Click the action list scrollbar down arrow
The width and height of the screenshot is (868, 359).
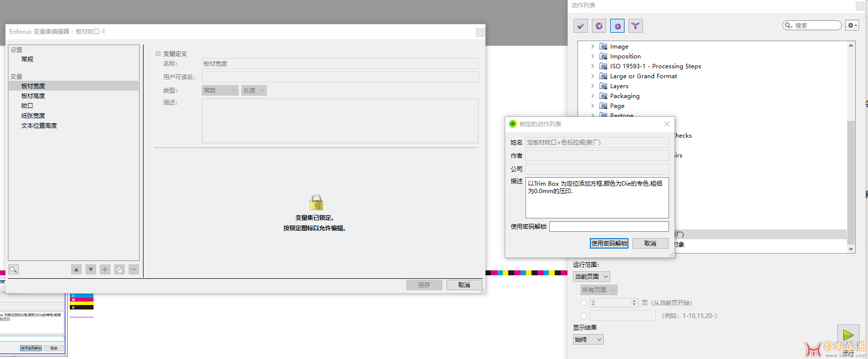851,249
